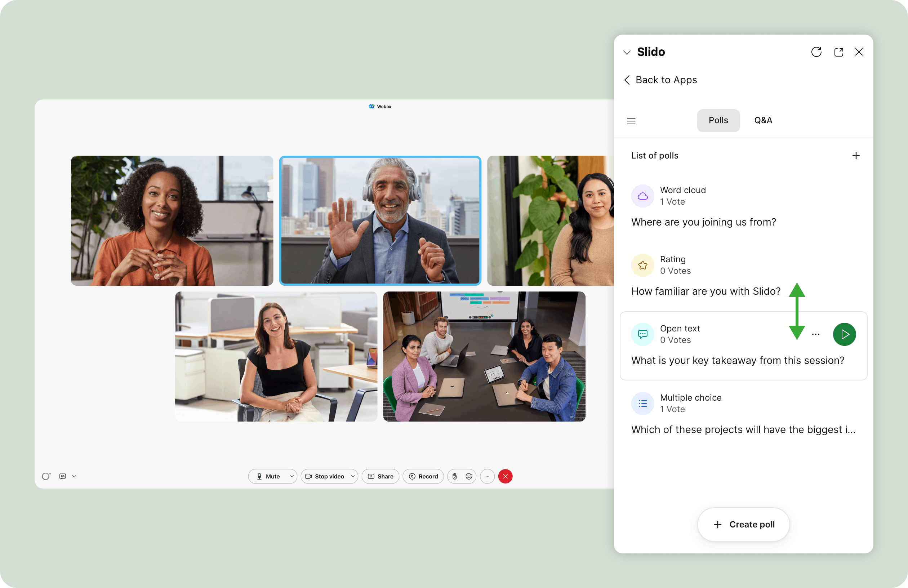Image resolution: width=908 pixels, height=588 pixels.
Task: Click the Add new poll plus button
Action: click(856, 155)
